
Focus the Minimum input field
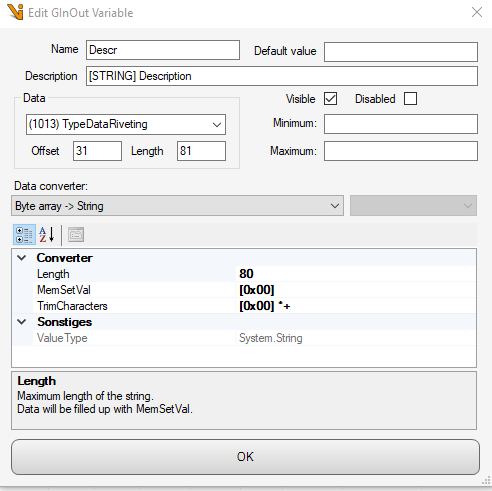[x=401, y=124]
